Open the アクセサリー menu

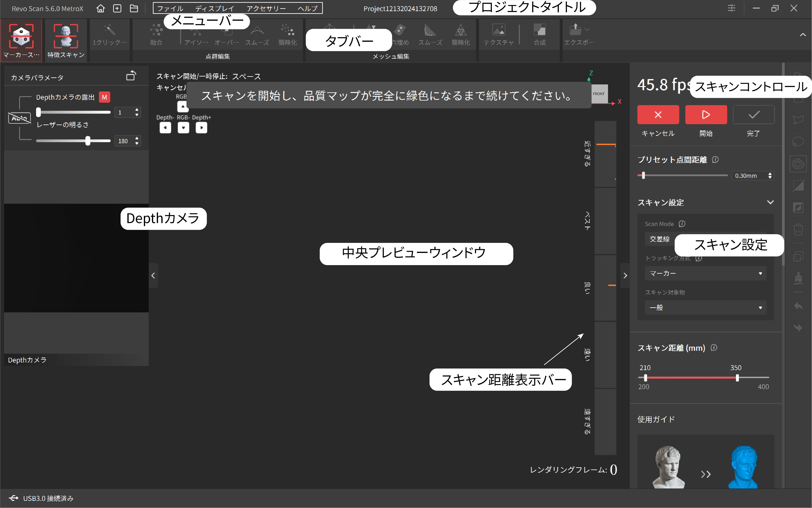tap(266, 8)
